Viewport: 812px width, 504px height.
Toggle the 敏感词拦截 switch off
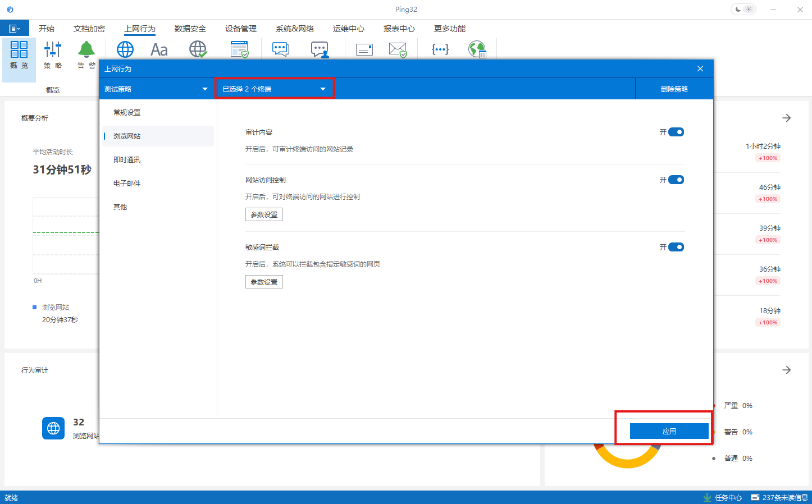coord(676,248)
